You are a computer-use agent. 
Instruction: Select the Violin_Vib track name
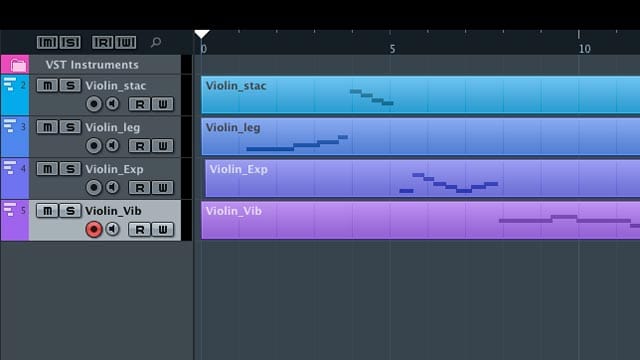click(113, 211)
